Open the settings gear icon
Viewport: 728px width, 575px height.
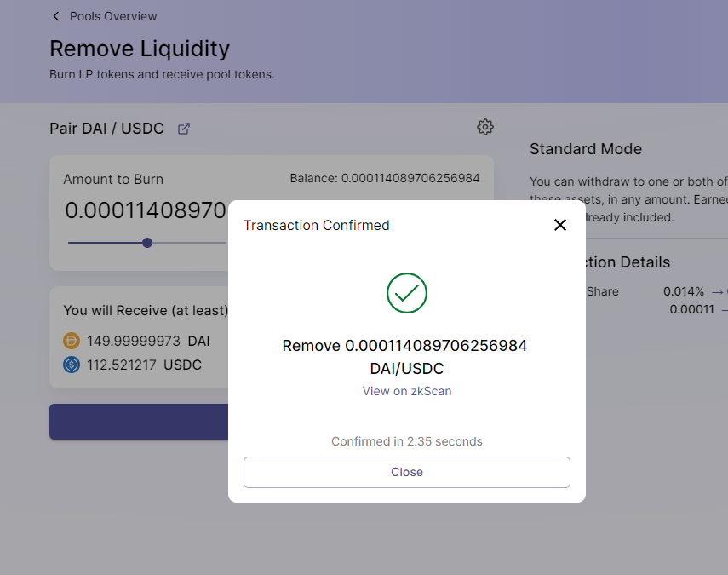[x=485, y=127]
